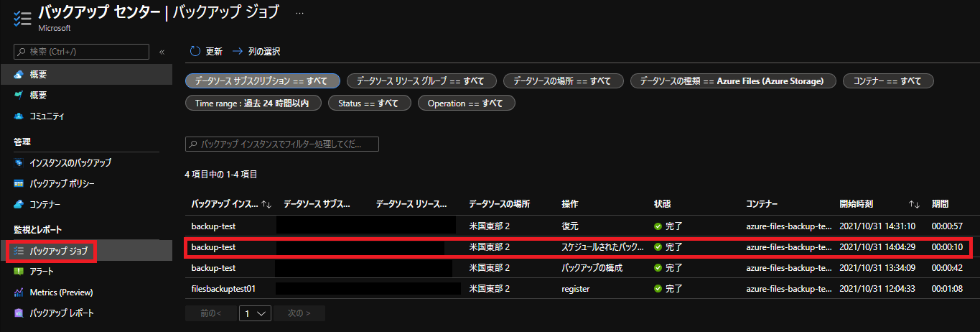The width and height of the screenshot is (980, 332).
Task: Click start time 2021/10/31 12:04:33
Action: pos(879,289)
